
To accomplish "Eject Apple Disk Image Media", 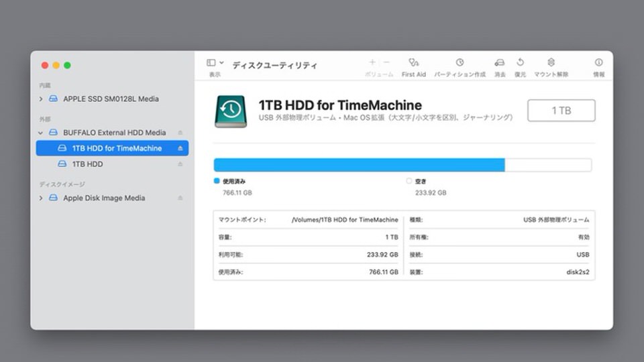I will tap(180, 198).
